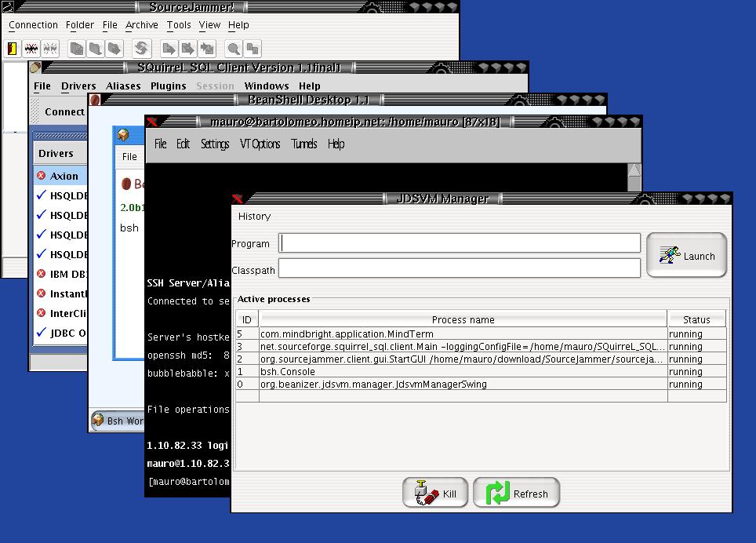Click the first folder icon in SourceJammer toolbar
The width and height of the screenshot is (756, 543).
pyautogui.click(x=96, y=48)
